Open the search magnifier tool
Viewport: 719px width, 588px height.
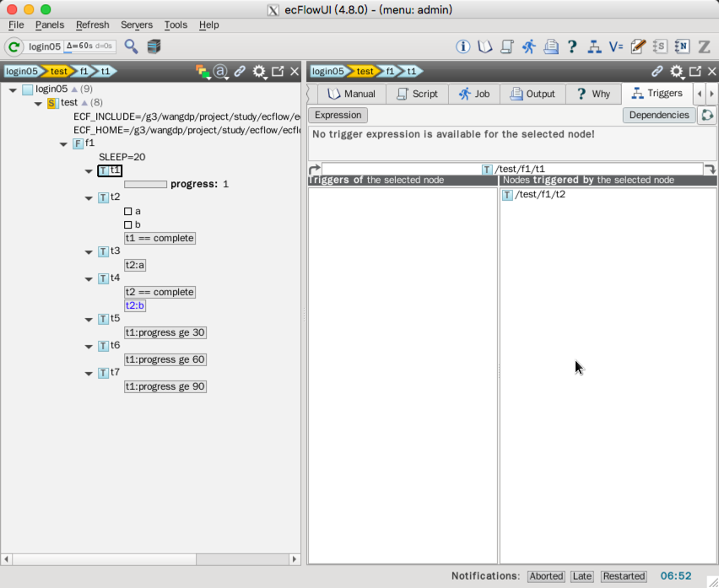click(x=132, y=46)
